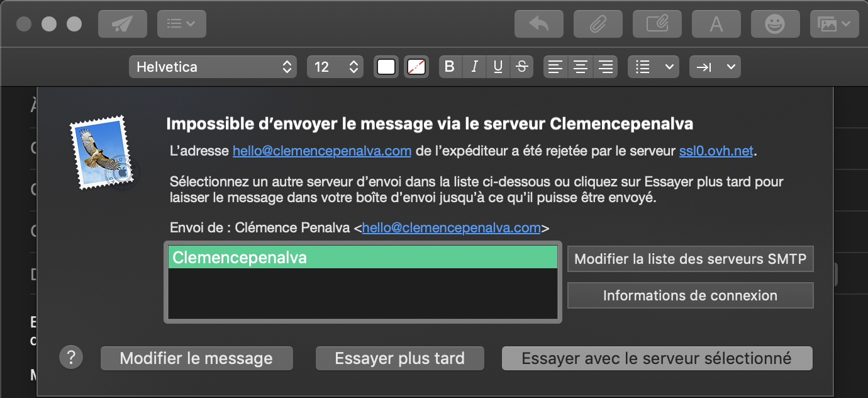This screenshot has width=868, height=398.
Task: Click the send message paper plane icon
Action: pos(122,24)
